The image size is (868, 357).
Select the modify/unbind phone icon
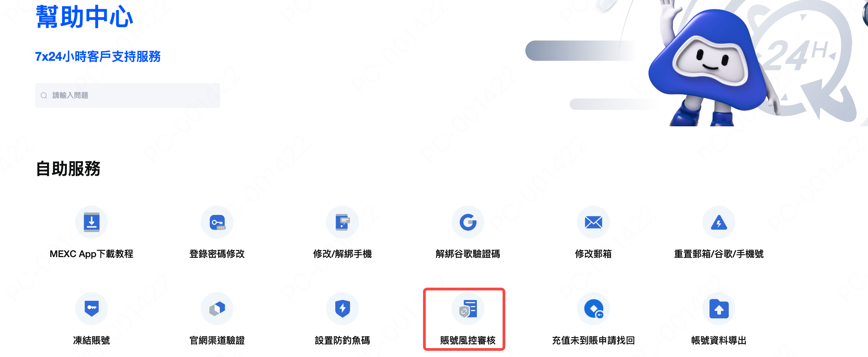coord(342,222)
